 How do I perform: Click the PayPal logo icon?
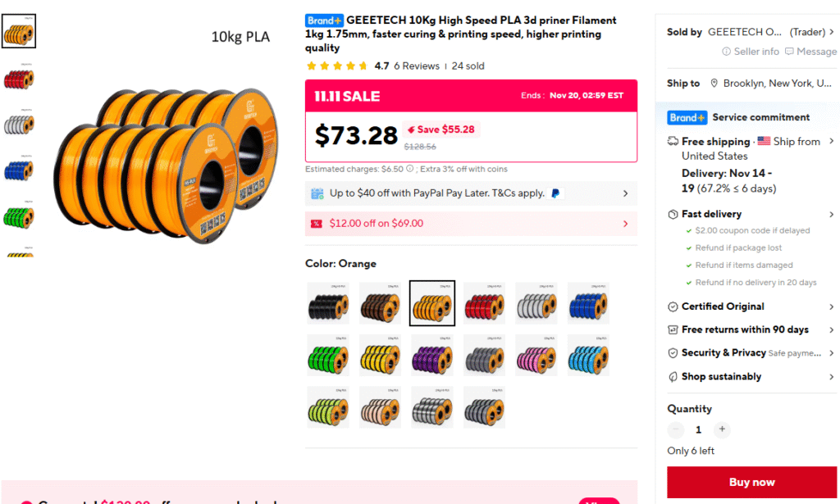tap(555, 193)
